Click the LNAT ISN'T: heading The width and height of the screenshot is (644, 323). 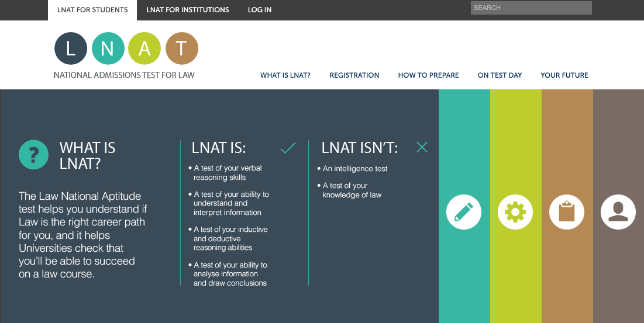(360, 148)
